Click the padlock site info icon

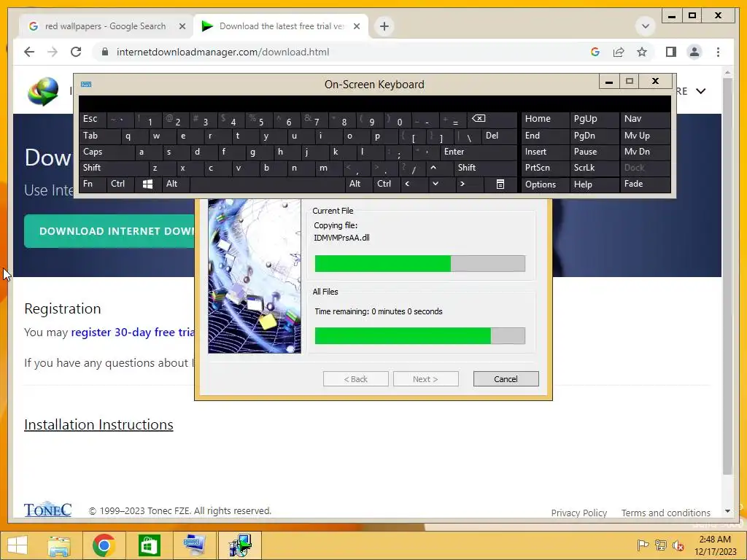105,52
